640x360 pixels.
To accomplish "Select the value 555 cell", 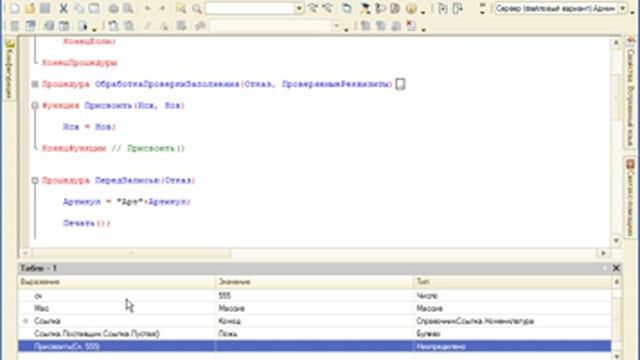I will [x=314, y=296].
